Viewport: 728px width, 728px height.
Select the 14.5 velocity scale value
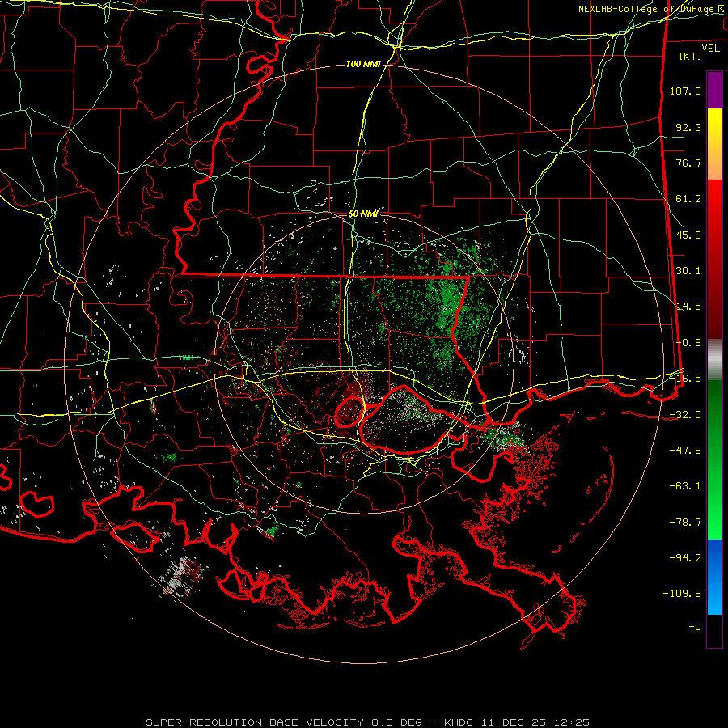[x=688, y=307]
